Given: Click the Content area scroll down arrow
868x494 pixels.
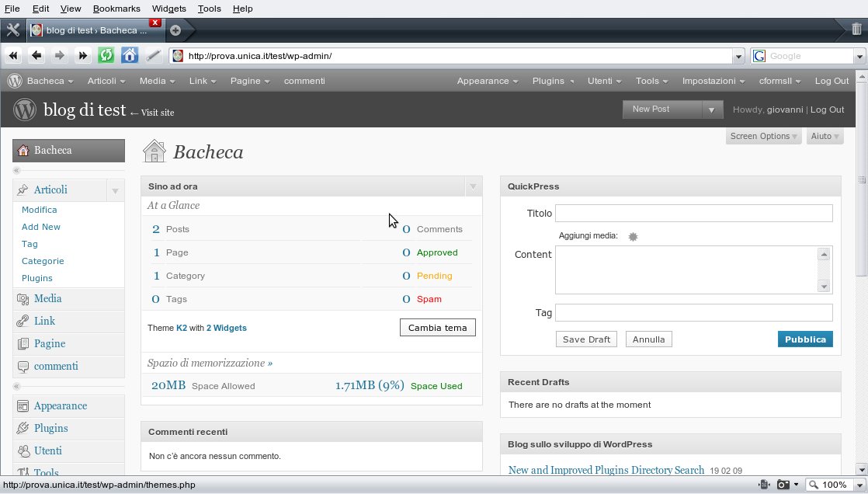Looking at the screenshot, I should coord(825,287).
